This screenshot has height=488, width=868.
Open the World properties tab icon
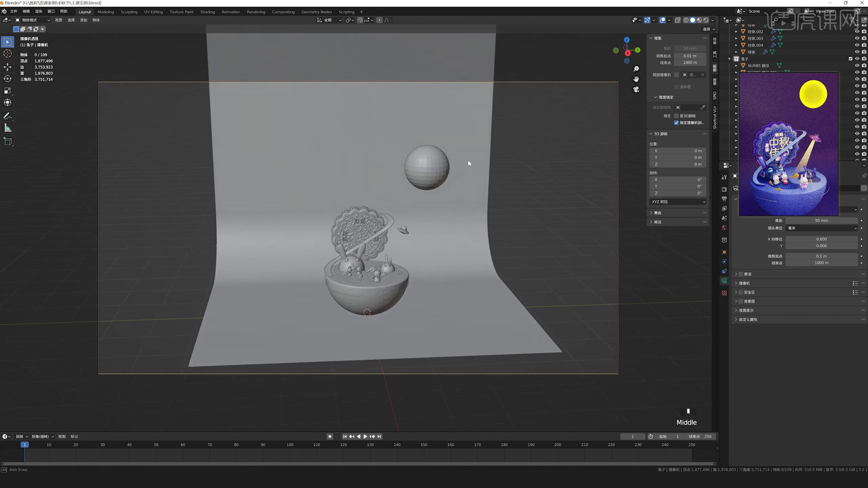click(x=724, y=228)
